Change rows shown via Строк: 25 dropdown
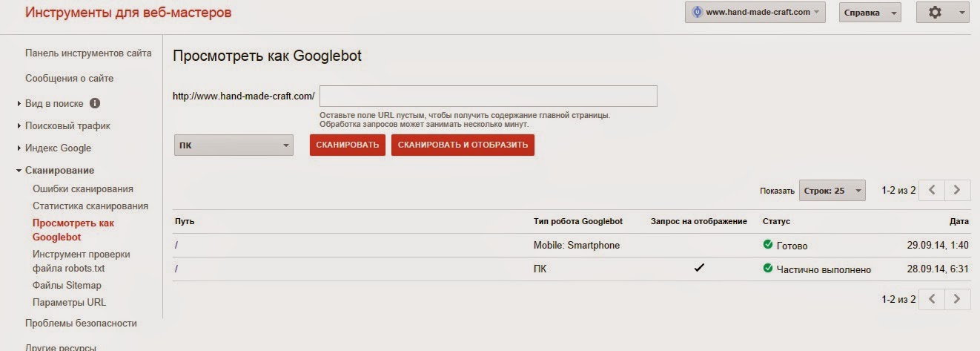The height and width of the screenshot is (351, 980). pyautogui.click(x=832, y=191)
